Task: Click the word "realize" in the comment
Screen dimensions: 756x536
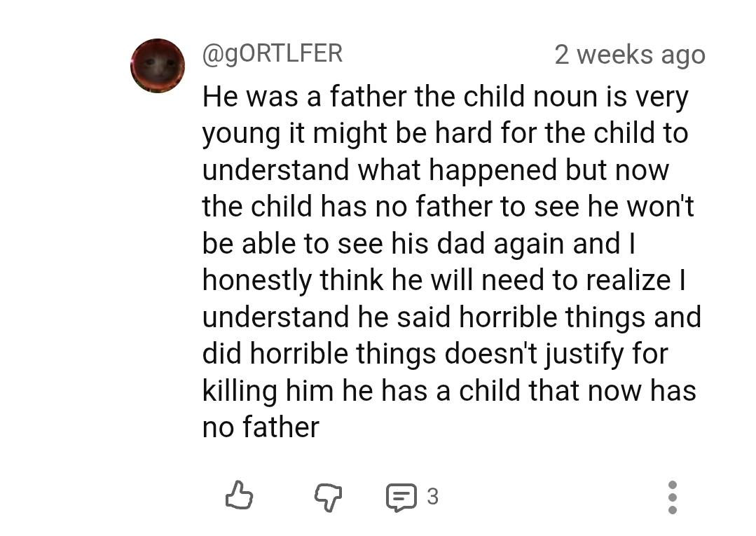Action: [x=628, y=280]
